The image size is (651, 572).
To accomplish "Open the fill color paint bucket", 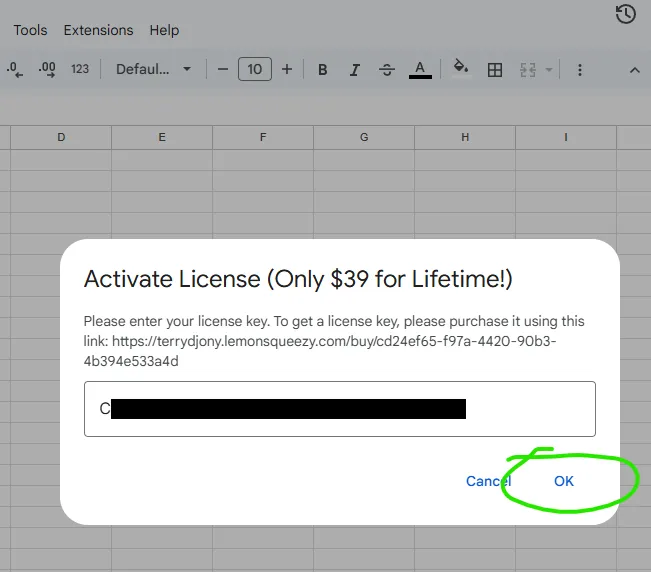I will pos(460,69).
